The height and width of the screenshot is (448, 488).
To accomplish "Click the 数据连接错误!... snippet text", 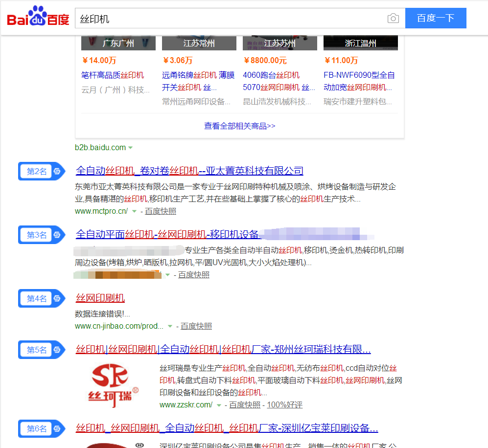I will [102, 314].
